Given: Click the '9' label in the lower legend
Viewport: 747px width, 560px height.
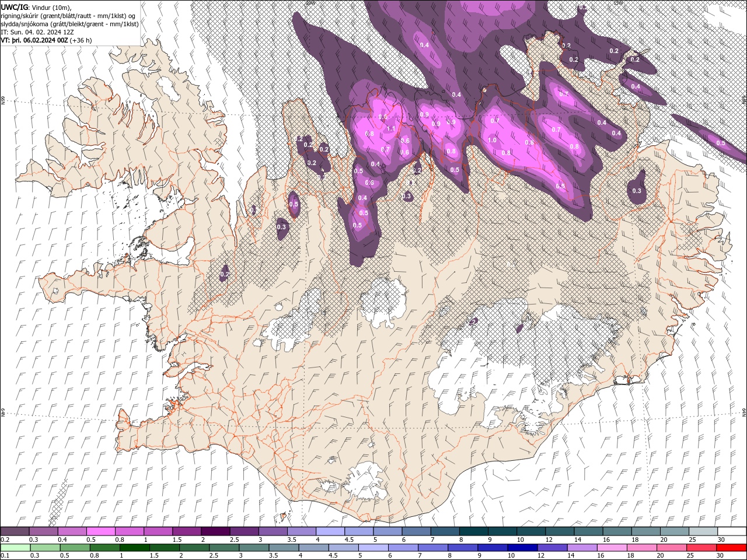Looking at the screenshot, I should [x=479, y=555].
